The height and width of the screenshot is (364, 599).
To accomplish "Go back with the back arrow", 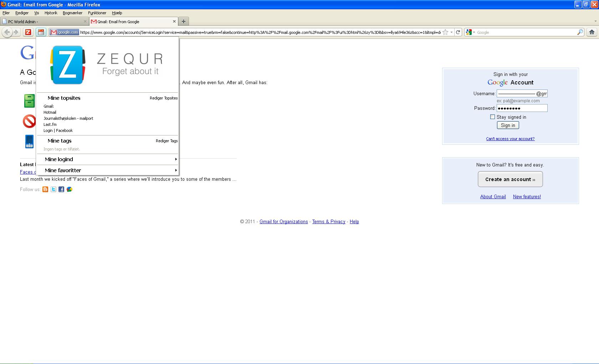I will [7, 32].
